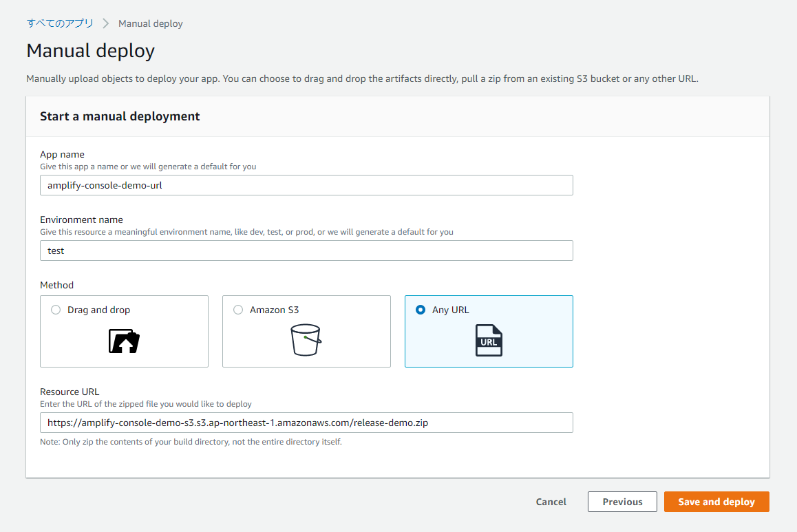The height and width of the screenshot is (532, 797).
Task: Click the URL file icon
Action: pyautogui.click(x=489, y=341)
